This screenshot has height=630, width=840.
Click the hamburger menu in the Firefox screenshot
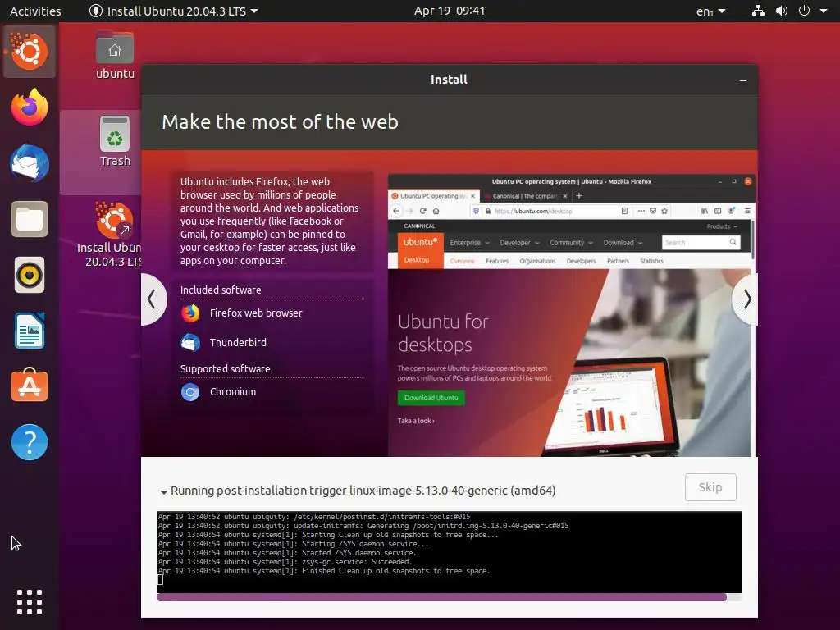[747, 211]
